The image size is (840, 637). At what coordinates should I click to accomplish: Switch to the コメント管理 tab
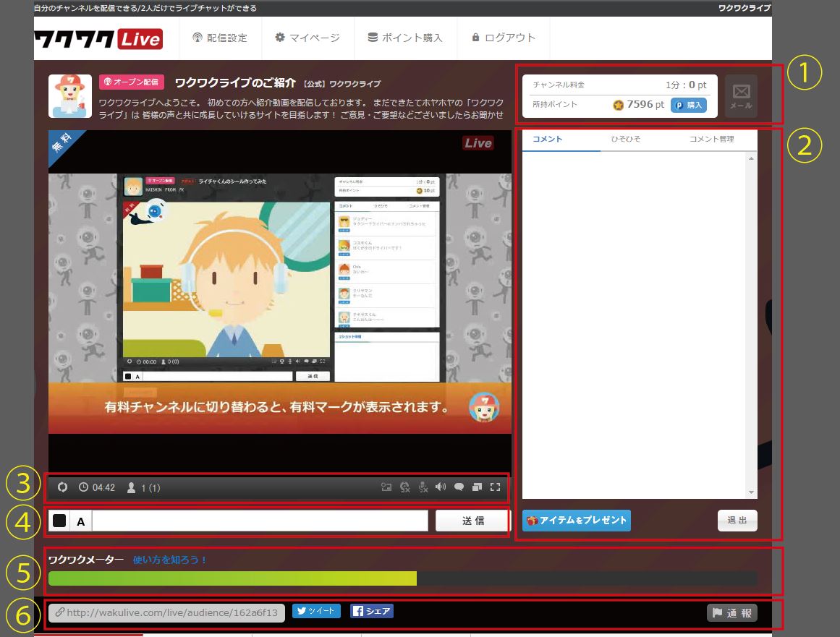click(x=711, y=139)
